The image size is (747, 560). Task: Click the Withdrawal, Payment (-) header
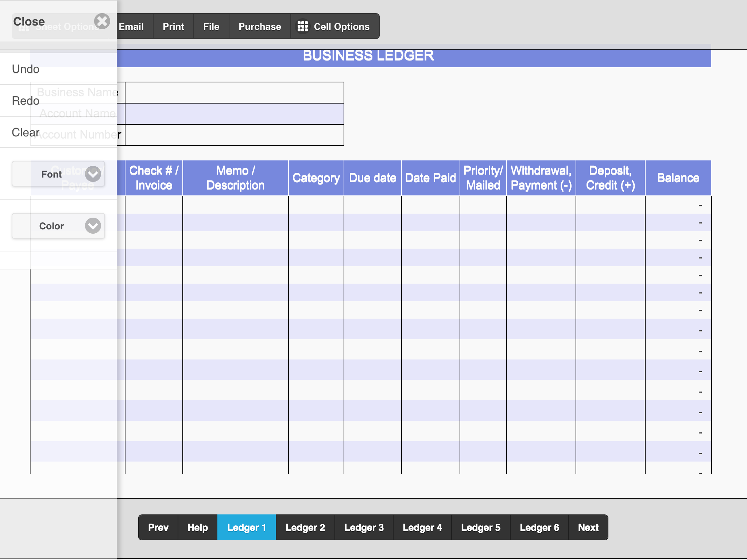[541, 178]
